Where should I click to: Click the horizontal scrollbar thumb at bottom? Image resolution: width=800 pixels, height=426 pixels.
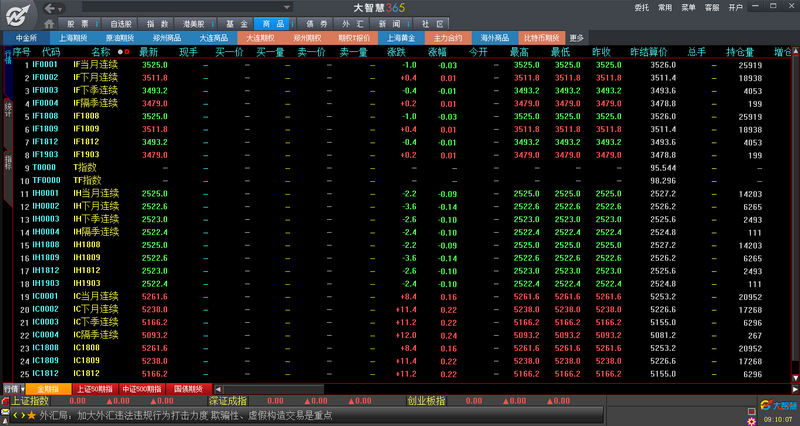click(x=273, y=389)
